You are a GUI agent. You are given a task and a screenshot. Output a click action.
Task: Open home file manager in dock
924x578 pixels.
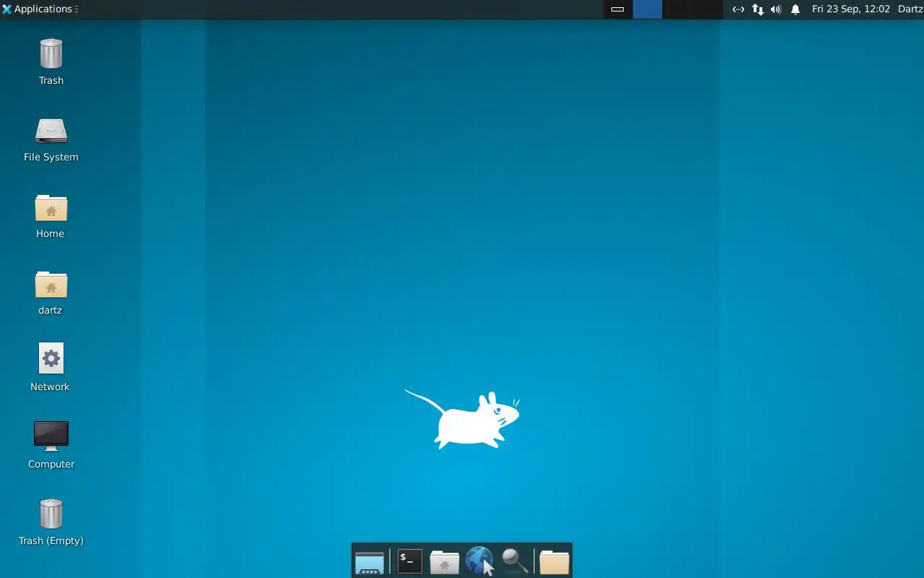click(445, 561)
